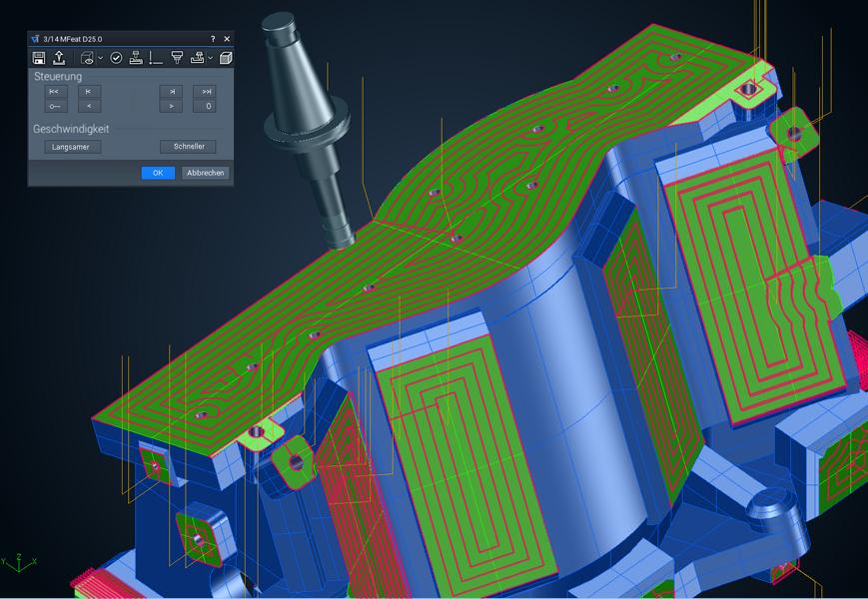Click the Schneller speed button
868x599 pixels.
click(188, 147)
